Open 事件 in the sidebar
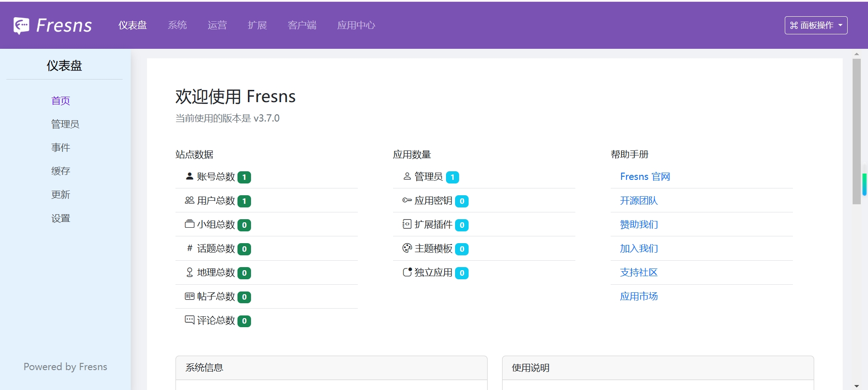 coord(61,148)
